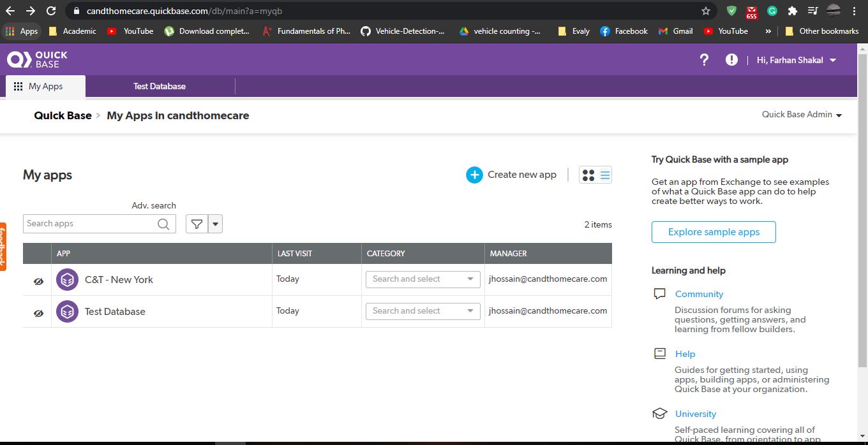Open the Quick Base Admin dropdown
Screen dimensions: 868x445
click(802, 115)
